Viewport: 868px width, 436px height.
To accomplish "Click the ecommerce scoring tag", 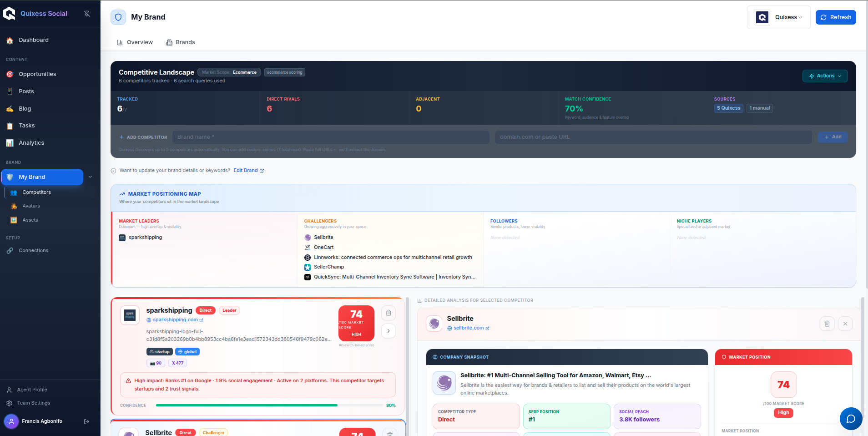I will coord(285,72).
